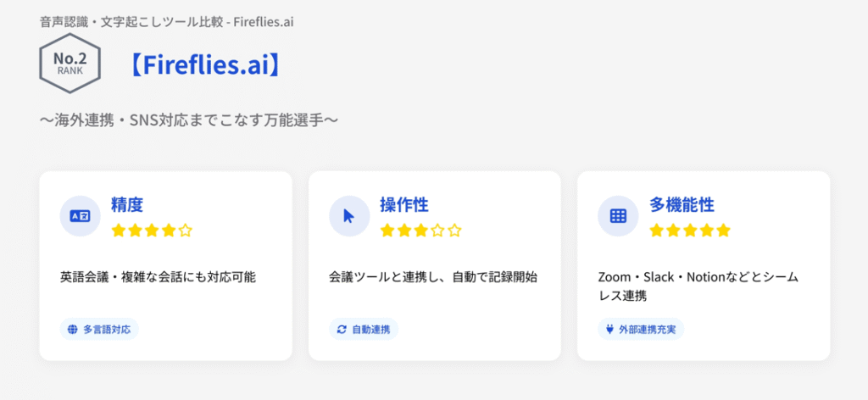Click the fifth star under 多機能性
Image resolution: width=868 pixels, height=400 pixels.
[x=723, y=230]
